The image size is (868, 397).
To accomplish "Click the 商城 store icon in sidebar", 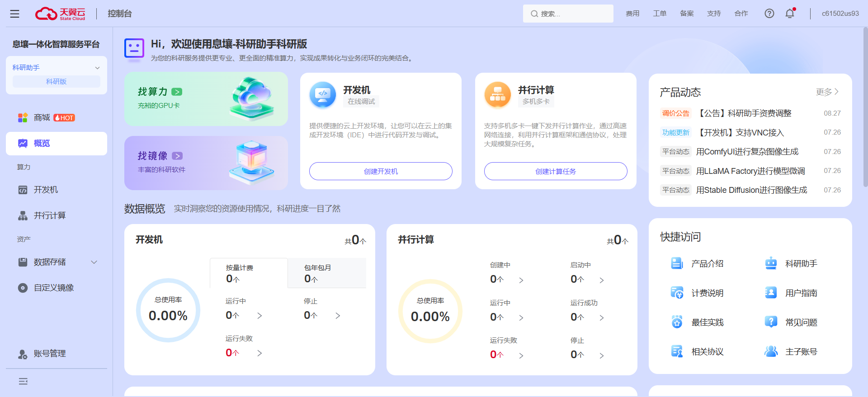I will click(x=23, y=118).
